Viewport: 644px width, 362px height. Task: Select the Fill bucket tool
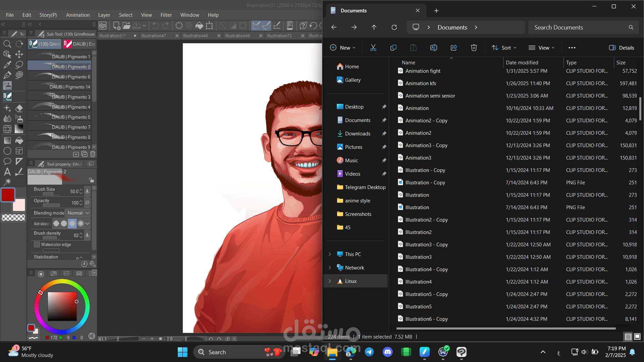coord(19,140)
